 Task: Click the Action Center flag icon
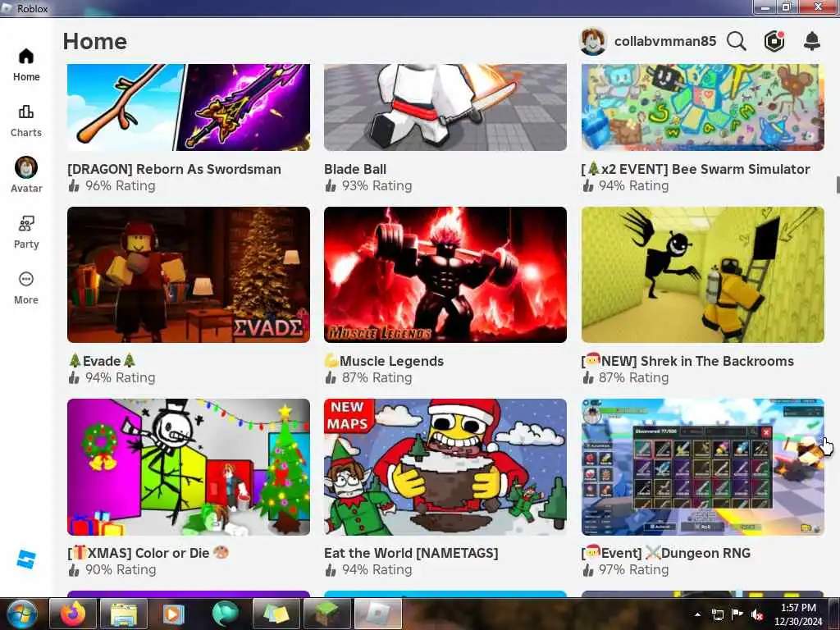(x=737, y=614)
